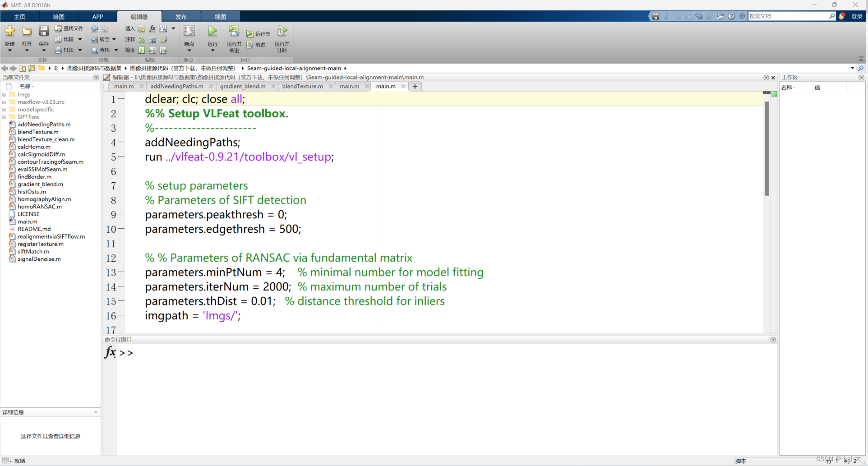
Task: Select the blendTexture.m editor tab
Action: click(302, 86)
